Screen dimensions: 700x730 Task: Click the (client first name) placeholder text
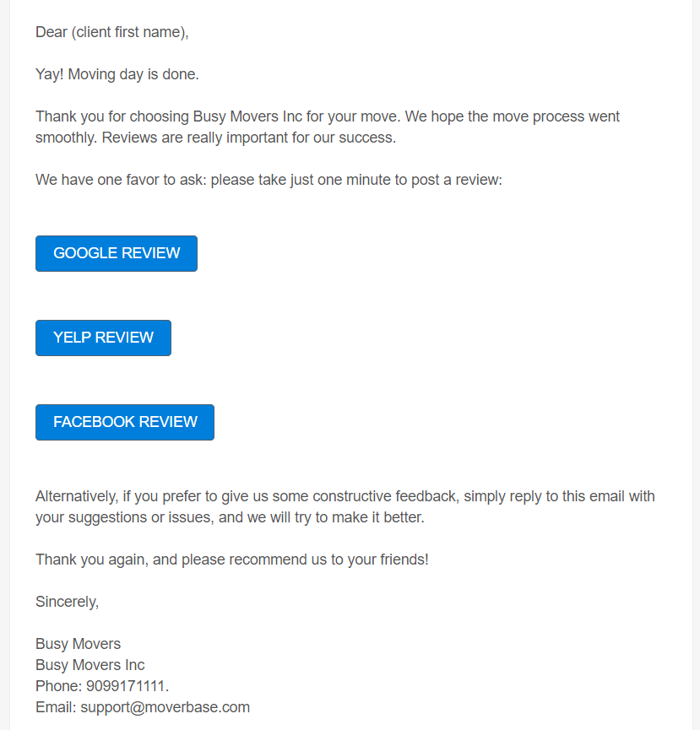pyautogui.click(x=130, y=32)
